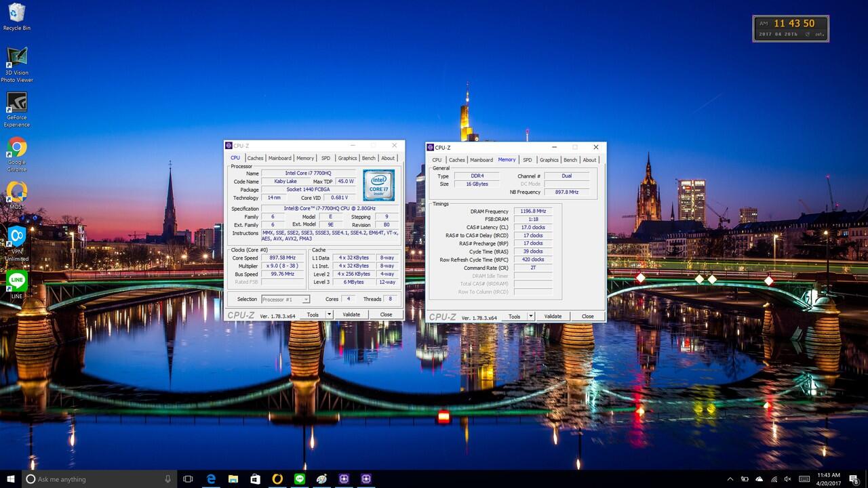Open Graphics tab in the Memory-tab window

point(549,160)
